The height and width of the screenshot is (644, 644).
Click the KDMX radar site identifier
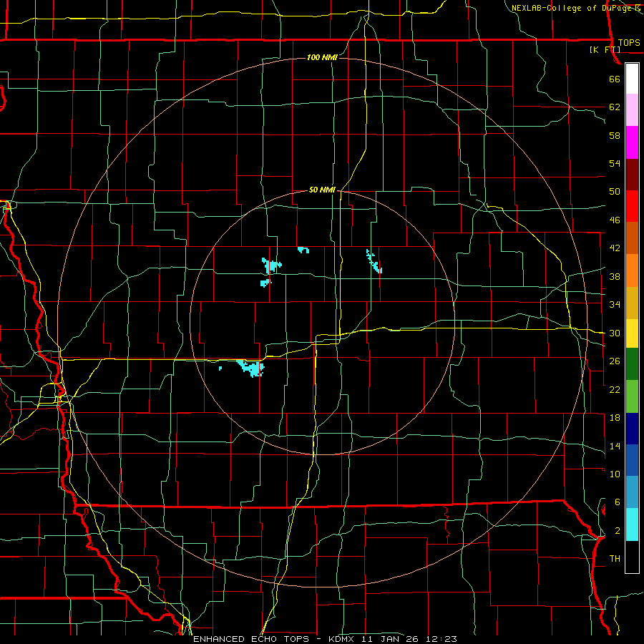pos(343,639)
